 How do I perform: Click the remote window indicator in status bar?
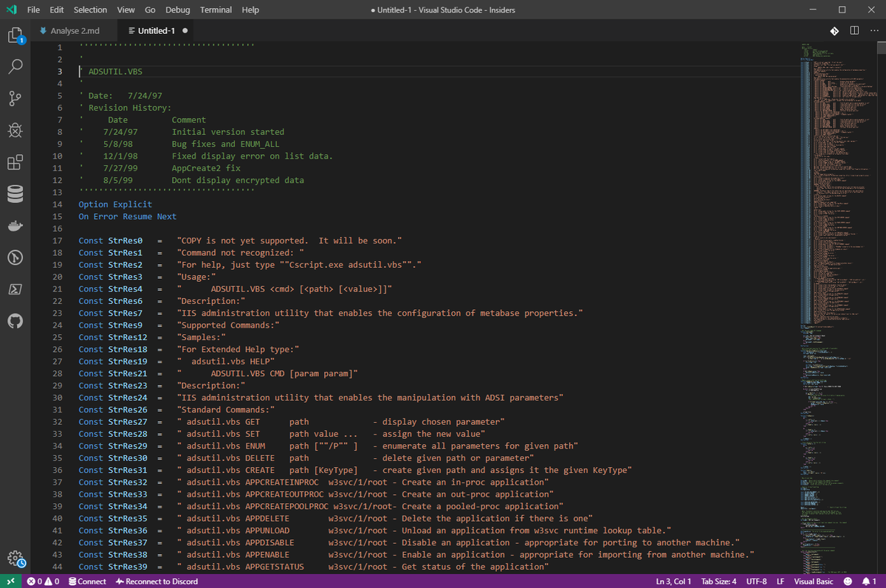pyautogui.click(x=10, y=581)
